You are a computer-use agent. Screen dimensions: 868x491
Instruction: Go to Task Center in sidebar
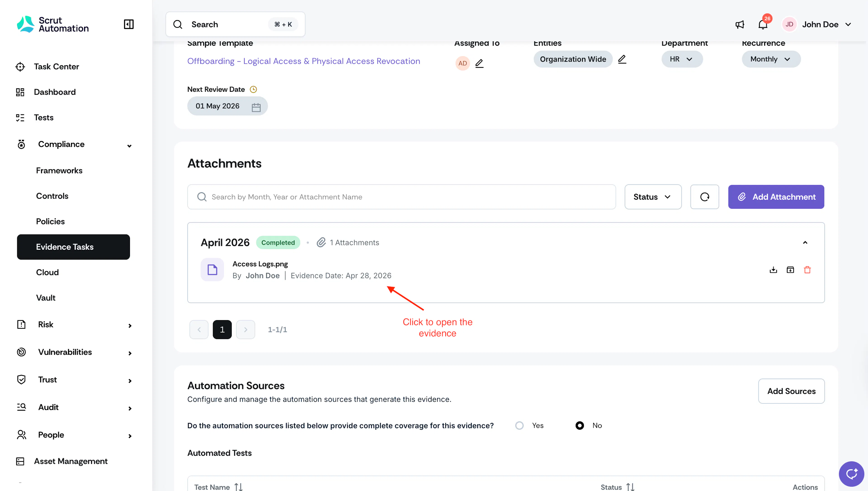pos(56,67)
